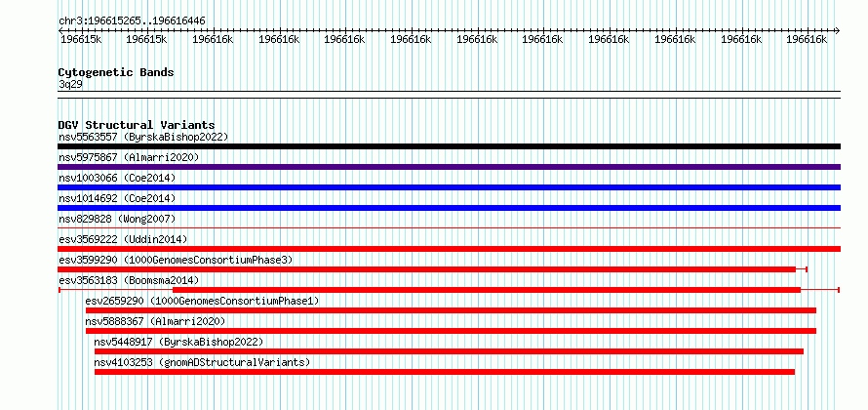Open nsv4103253 (gnomADStructuralVariants) label

coord(202,362)
